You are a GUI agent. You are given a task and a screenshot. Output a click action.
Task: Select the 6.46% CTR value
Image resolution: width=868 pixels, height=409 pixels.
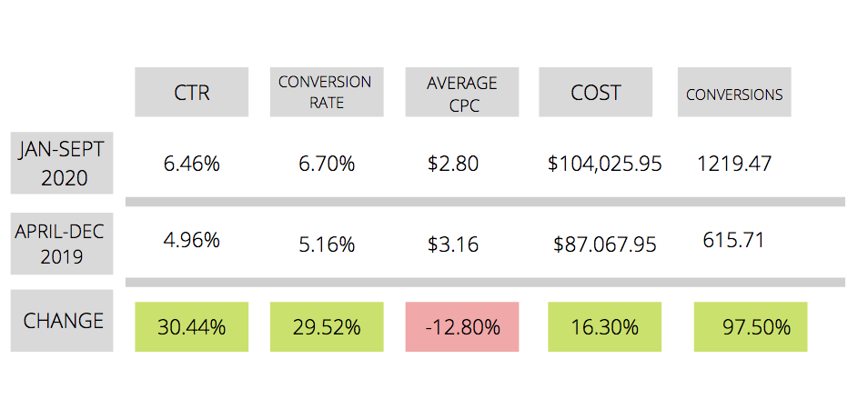pyautogui.click(x=192, y=165)
